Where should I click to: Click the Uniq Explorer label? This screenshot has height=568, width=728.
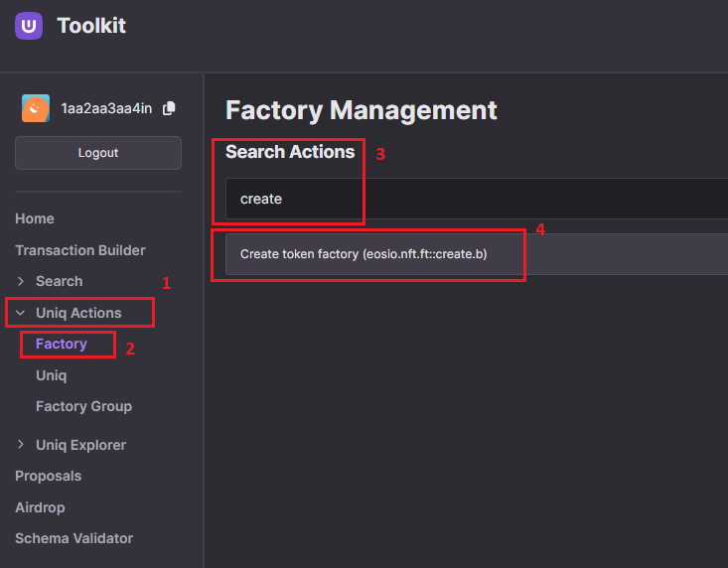pyautogui.click(x=80, y=445)
